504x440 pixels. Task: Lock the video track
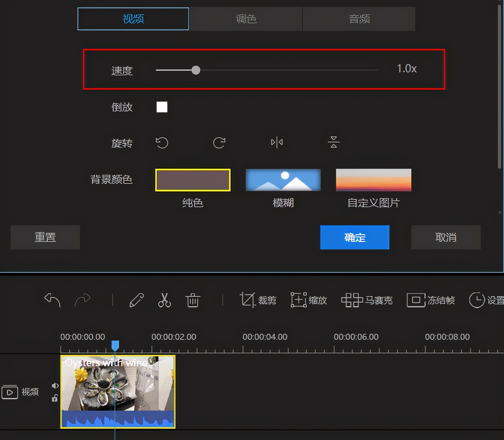pos(55,398)
